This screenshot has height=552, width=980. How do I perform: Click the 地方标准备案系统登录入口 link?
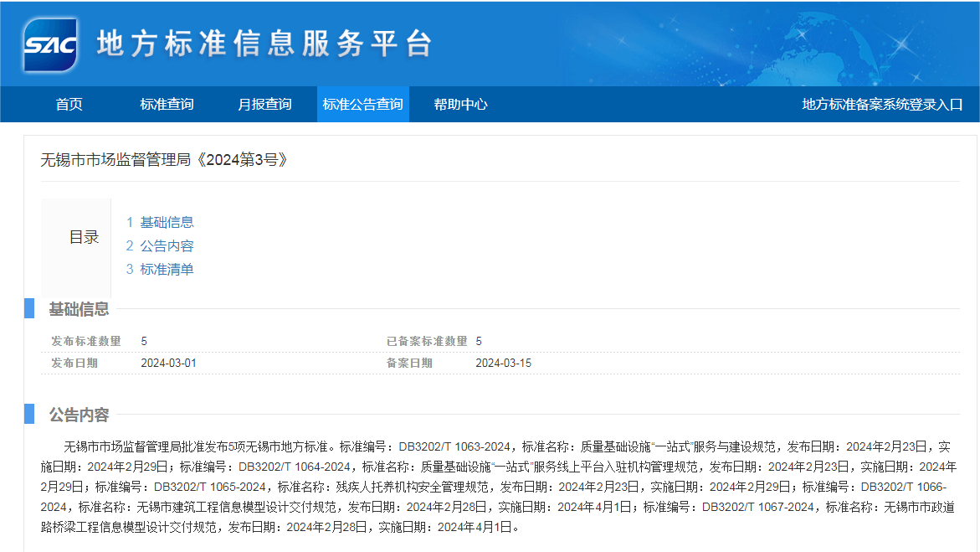point(882,105)
